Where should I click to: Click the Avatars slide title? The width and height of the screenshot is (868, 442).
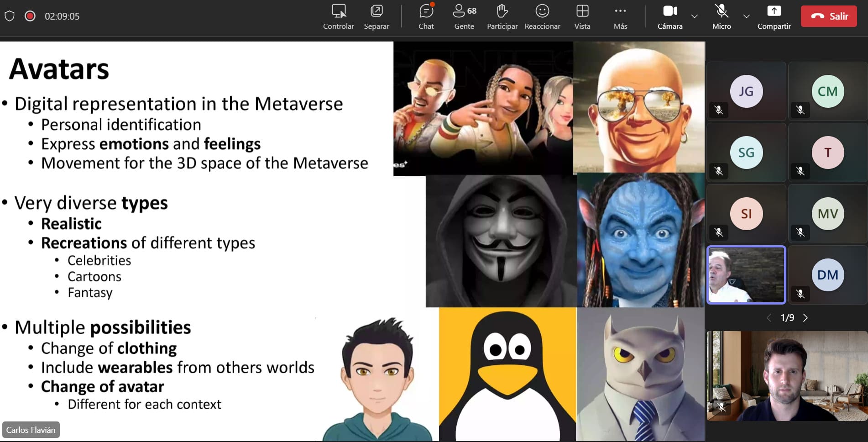click(x=59, y=69)
